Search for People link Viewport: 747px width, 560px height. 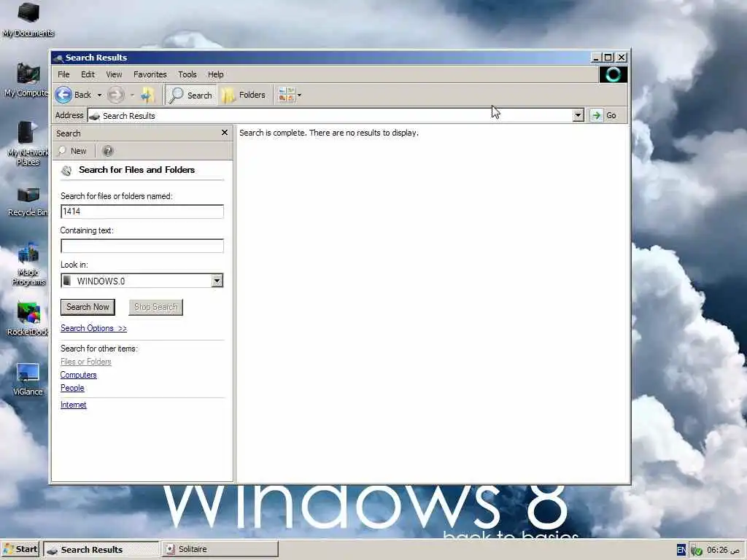(x=72, y=388)
